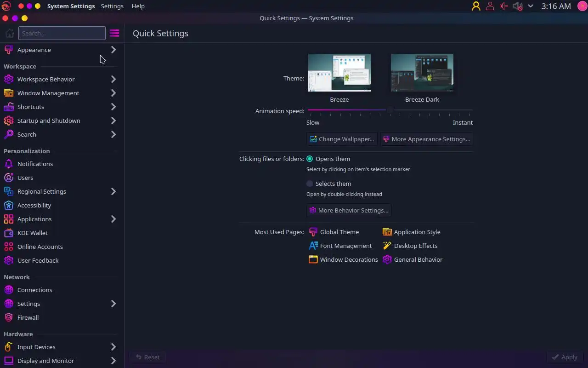Expand the Display and Monitor chevron
Screen dimensions: 588x368
pyautogui.click(x=113, y=361)
